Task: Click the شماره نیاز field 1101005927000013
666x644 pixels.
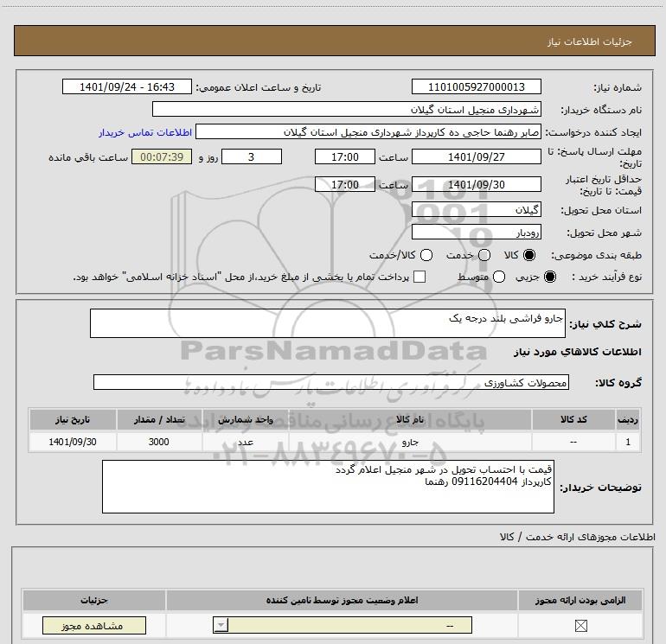Action: click(x=476, y=86)
